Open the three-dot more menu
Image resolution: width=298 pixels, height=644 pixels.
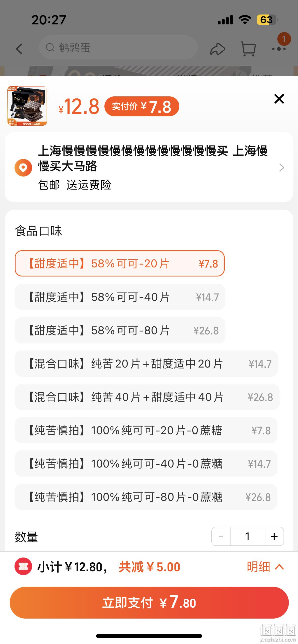pyautogui.click(x=279, y=49)
